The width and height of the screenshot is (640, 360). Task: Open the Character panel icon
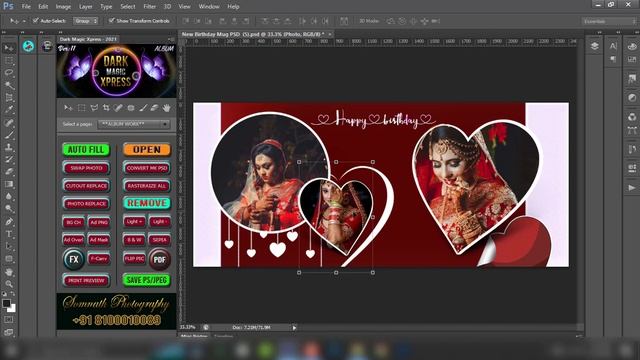pyautogui.click(x=613, y=46)
